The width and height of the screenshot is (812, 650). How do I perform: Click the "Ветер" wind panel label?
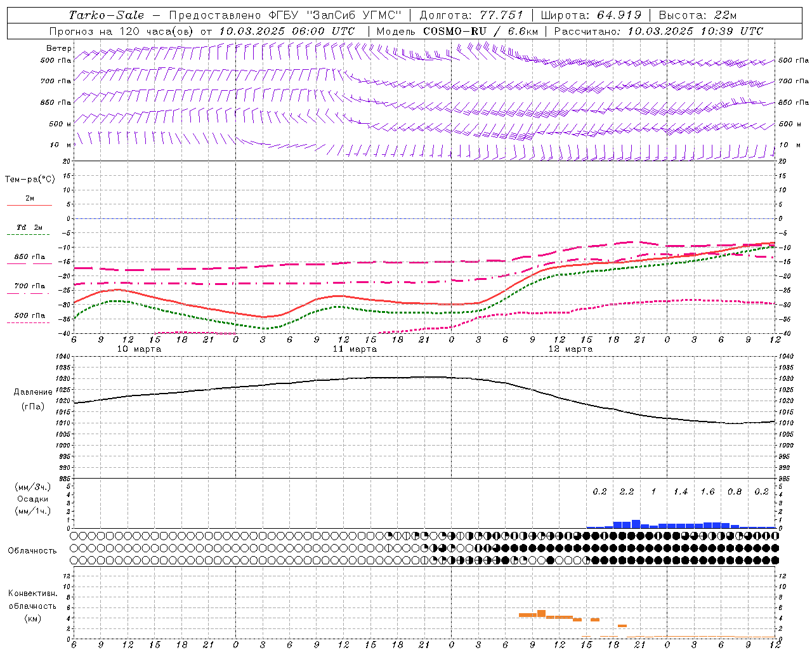[x=59, y=48]
